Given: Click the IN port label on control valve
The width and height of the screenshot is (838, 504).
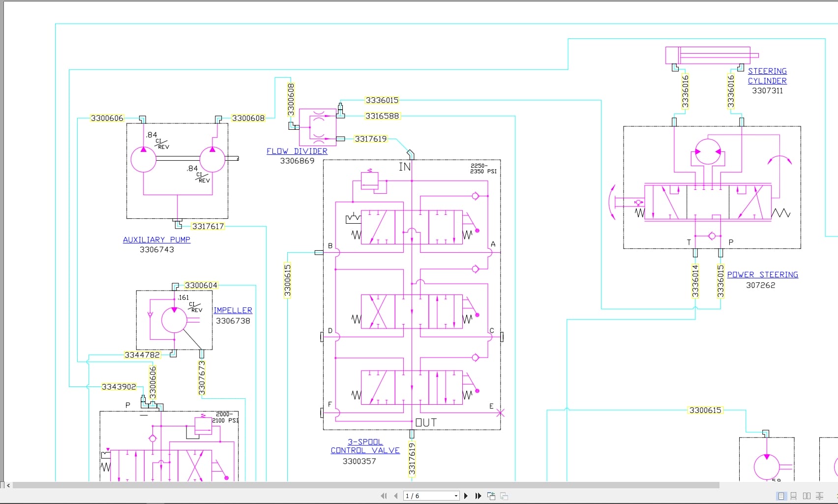Looking at the screenshot, I should (404, 167).
